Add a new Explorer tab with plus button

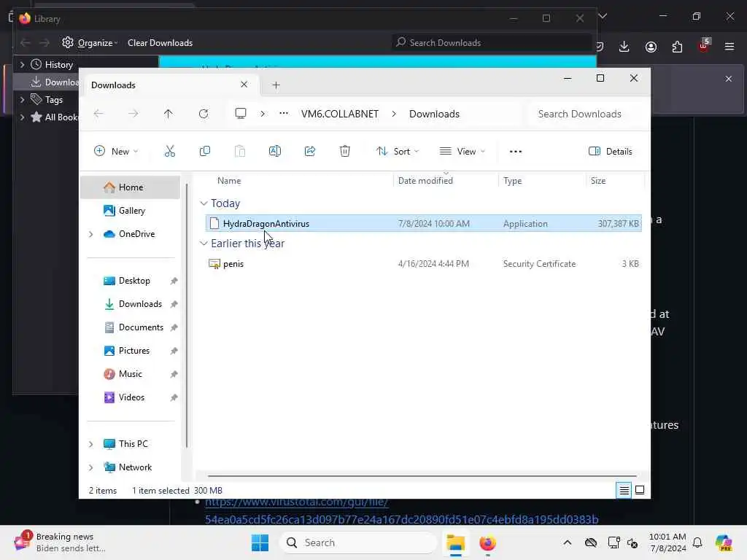(x=276, y=85)
